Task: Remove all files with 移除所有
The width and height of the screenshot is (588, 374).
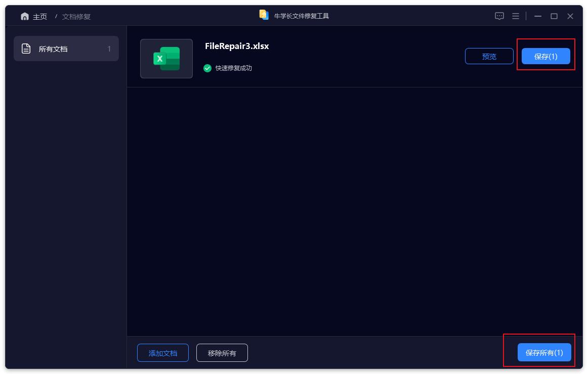Action: click(222, 352)
